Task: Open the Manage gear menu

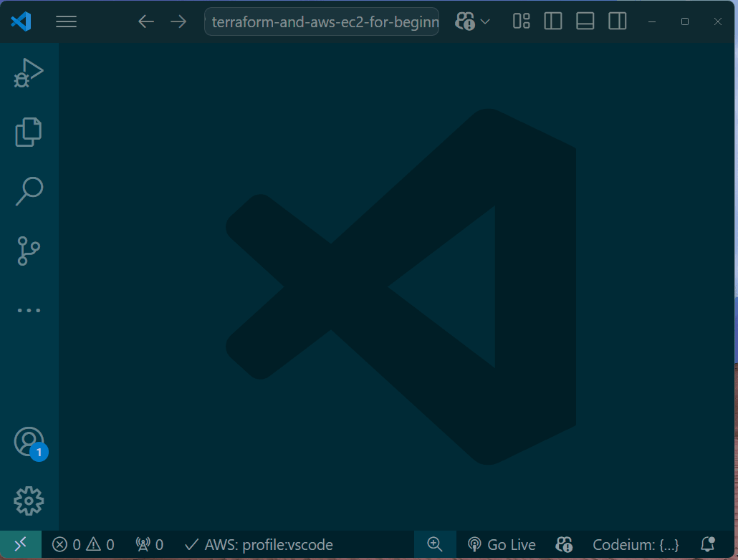Action: coord(29,501)
